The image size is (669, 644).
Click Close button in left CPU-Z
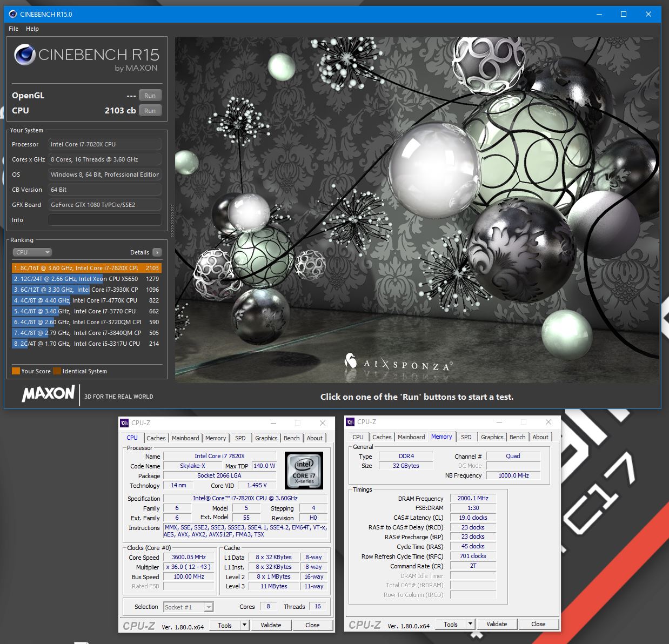(x=312, y=625)
